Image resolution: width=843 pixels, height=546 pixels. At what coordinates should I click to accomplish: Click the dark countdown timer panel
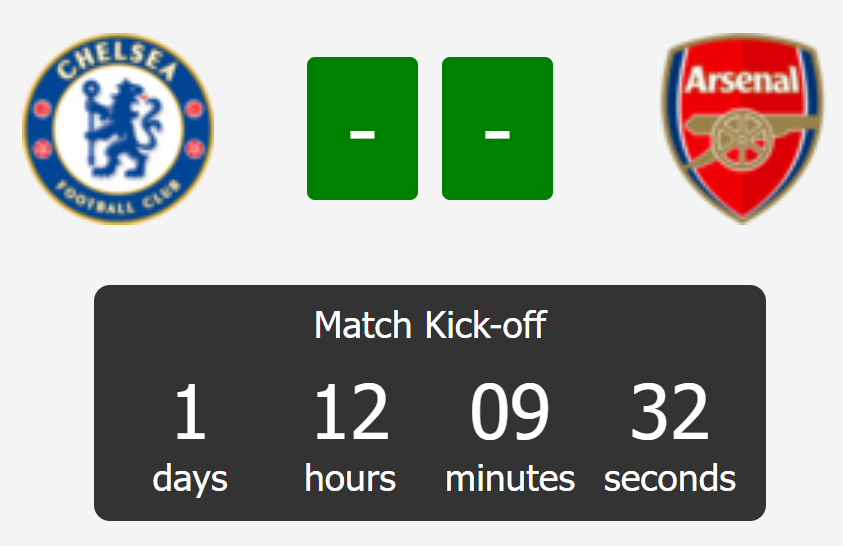point(430,403)
